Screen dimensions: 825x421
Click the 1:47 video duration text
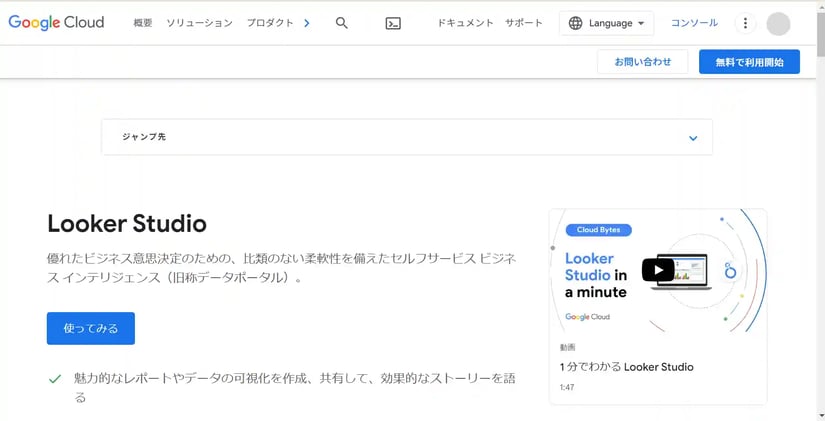[x=567, y=387]
